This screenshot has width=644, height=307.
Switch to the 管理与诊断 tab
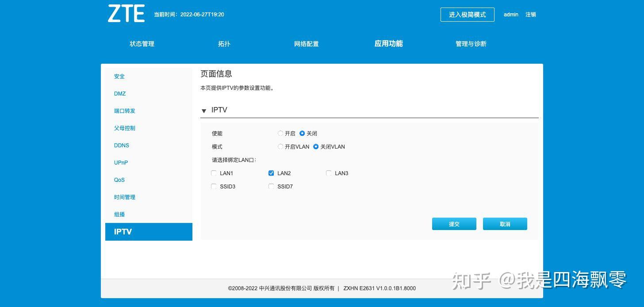tap(471, 43)
